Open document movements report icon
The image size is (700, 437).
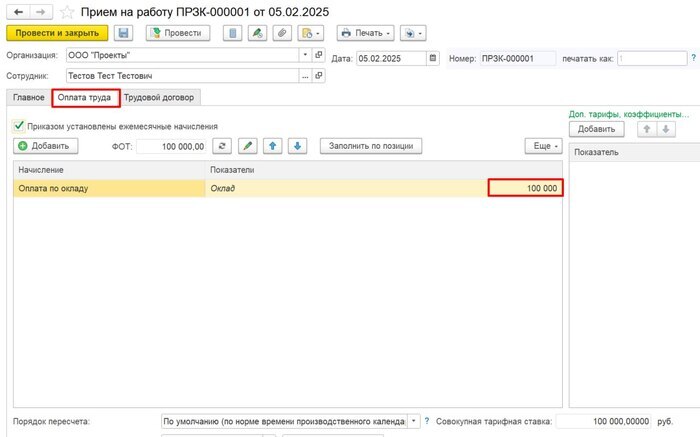[233, 33]
